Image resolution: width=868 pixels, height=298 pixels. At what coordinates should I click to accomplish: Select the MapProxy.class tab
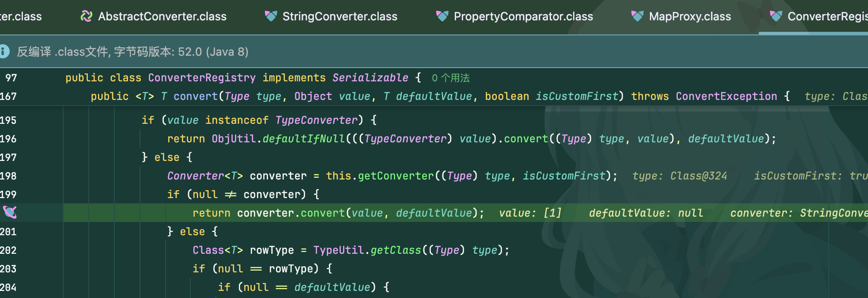coord(681,16)
